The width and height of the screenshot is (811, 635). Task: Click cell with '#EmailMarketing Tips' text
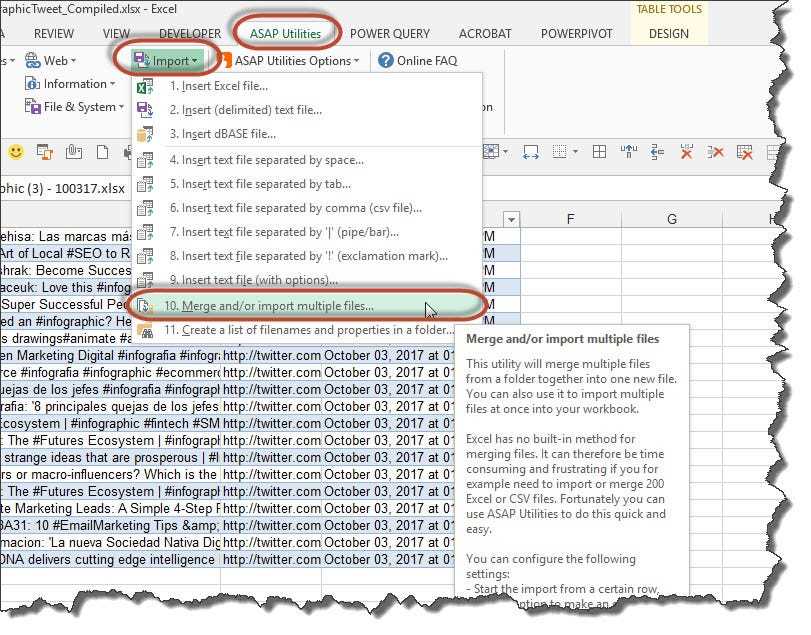(x=110, y=525)
